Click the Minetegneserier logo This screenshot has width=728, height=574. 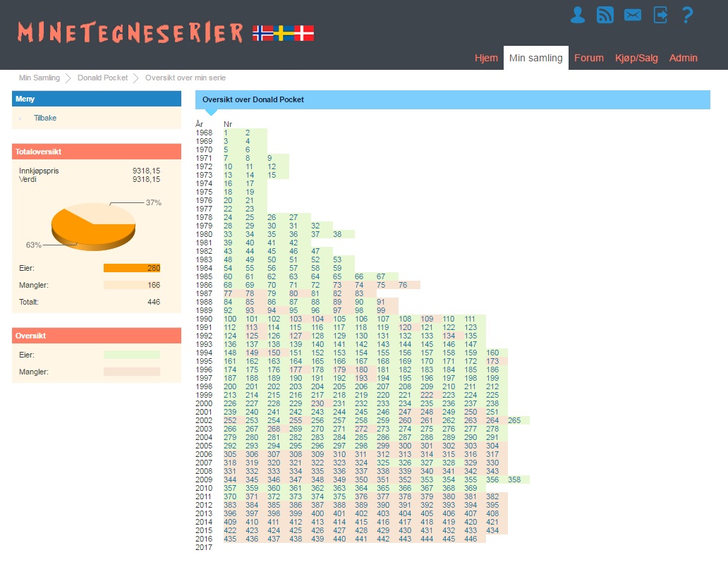pos(131,32)
